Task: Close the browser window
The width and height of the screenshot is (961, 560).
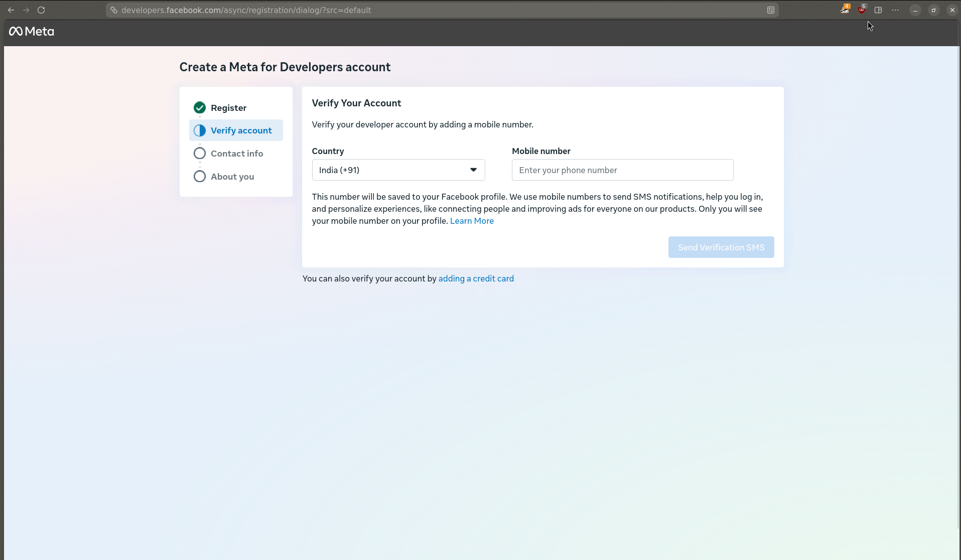Action: pos(952,10)
